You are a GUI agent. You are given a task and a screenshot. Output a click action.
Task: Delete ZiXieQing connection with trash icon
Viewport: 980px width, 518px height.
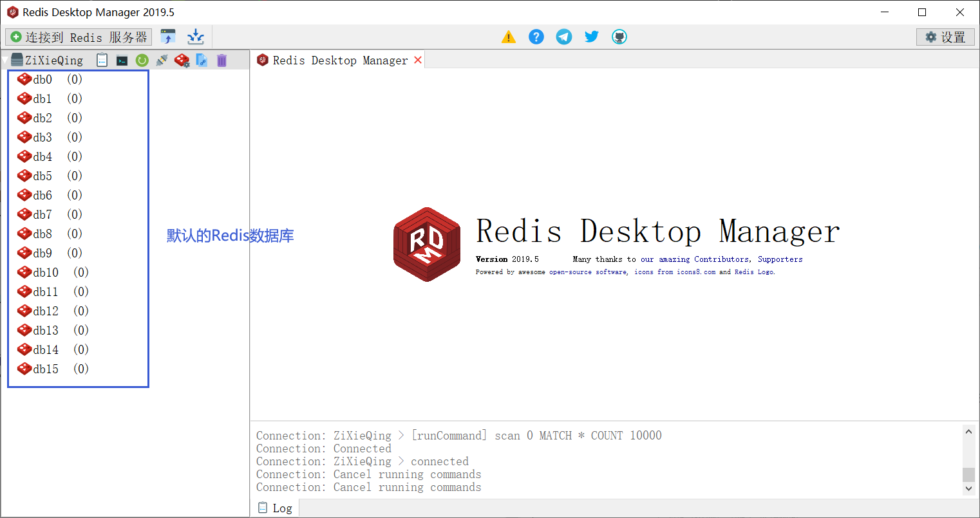point(221,60)
